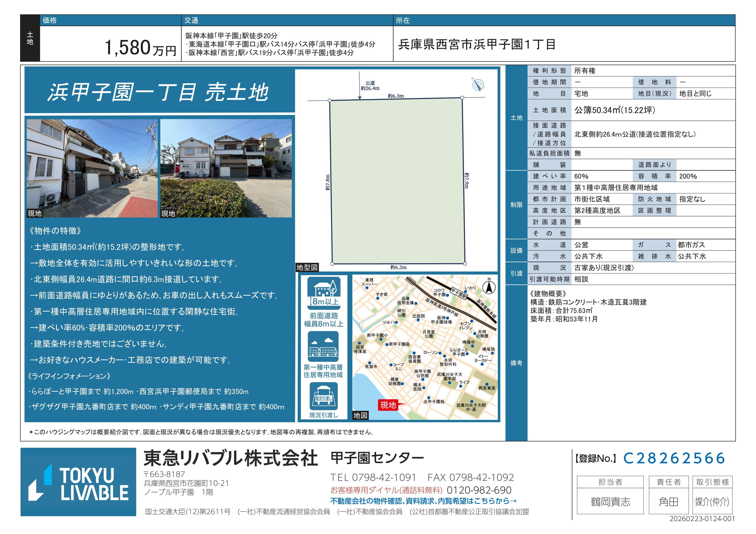The image size is (756, 534).
Task: Open the right 現地 house photo
Action: 226,168
